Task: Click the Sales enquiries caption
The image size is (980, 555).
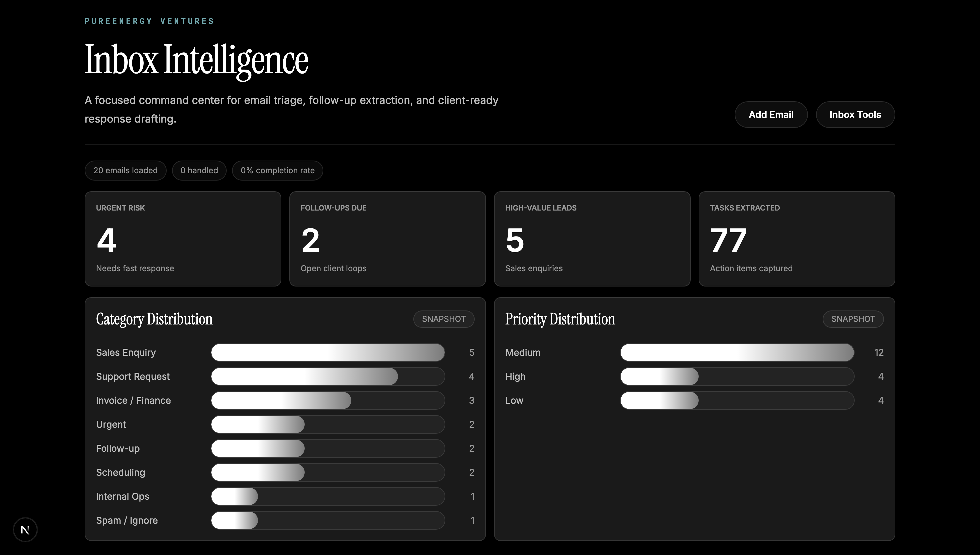Action: (x=534, y=269)
